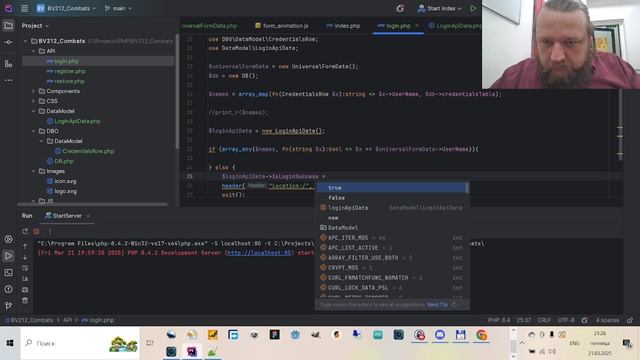The height and width of the screenshot is (360, 640).
Task: Collapse the Images folder
Action: [x=33, y=171]
